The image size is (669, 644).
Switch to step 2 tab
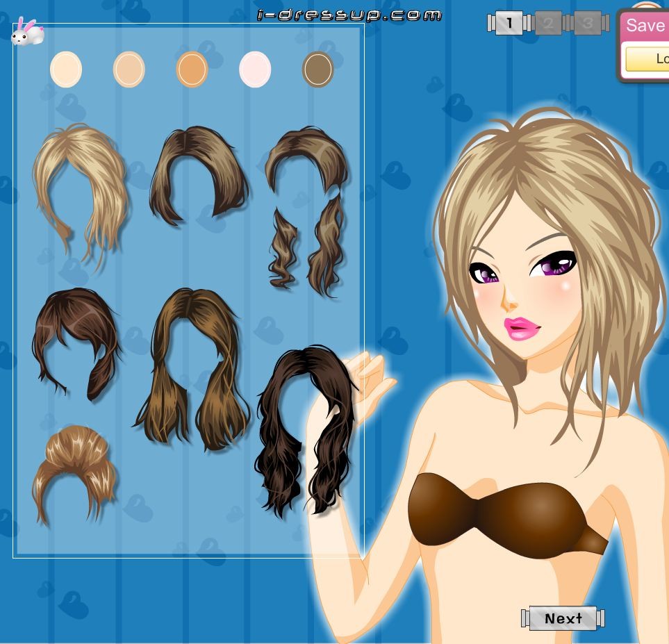548,24
